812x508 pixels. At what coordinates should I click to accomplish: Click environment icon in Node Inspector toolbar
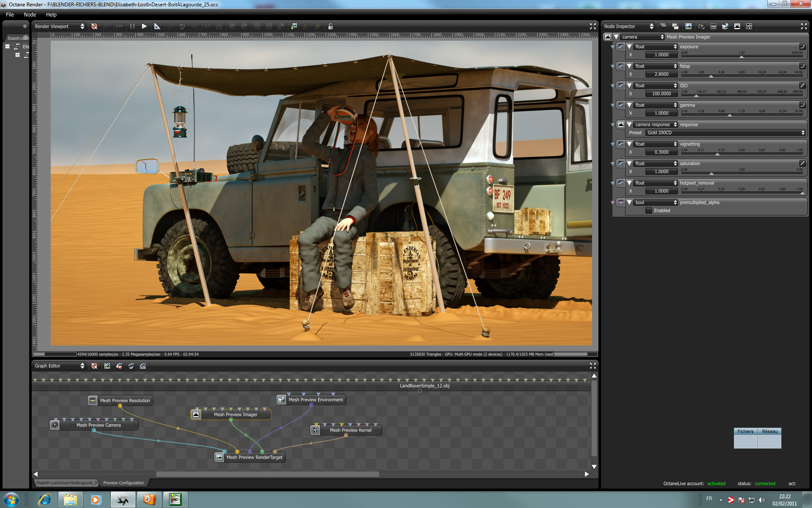pos(725,26)
